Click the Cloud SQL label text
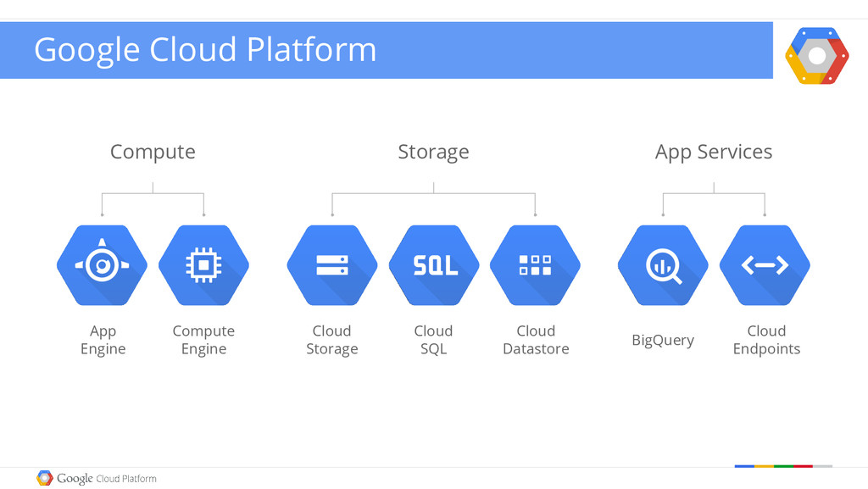The image size is (868, 489). pyautogui.click(x=433, y=340)
